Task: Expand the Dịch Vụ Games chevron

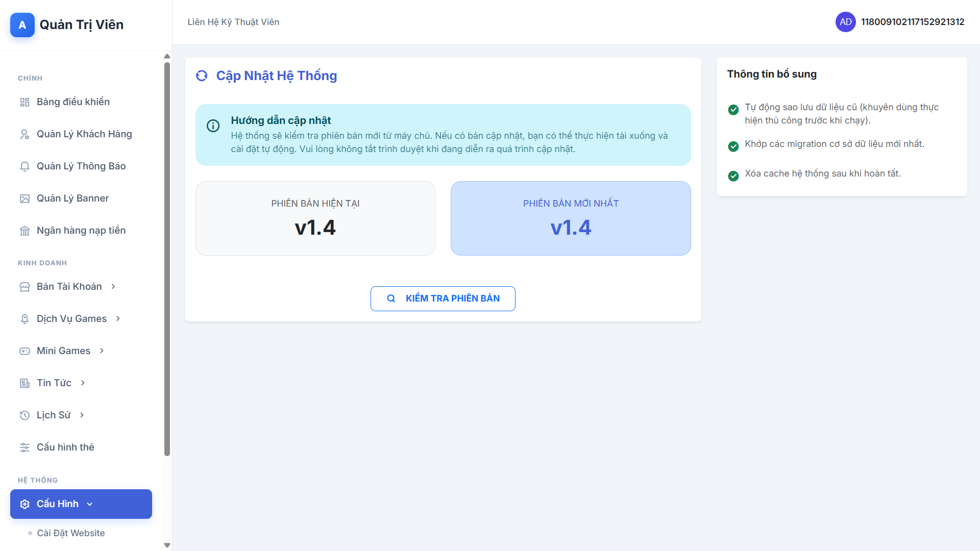Action: tap(118, 319)
